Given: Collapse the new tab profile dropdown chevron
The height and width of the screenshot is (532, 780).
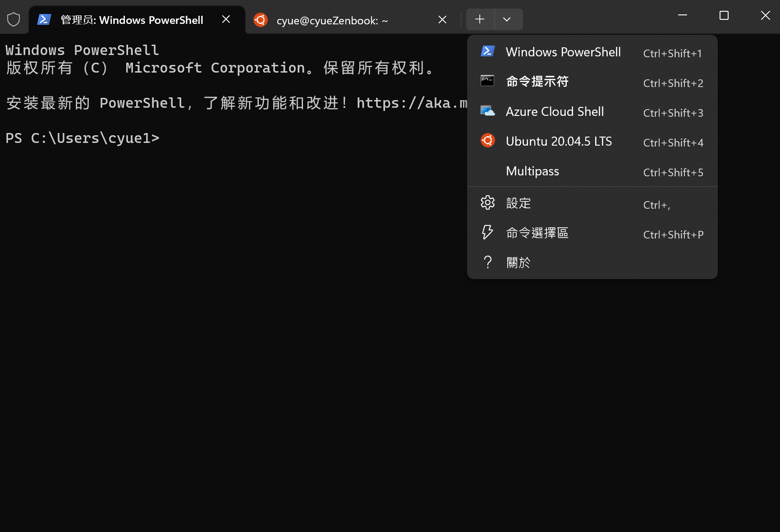Looking at the screenshot, I should (507, 19).
